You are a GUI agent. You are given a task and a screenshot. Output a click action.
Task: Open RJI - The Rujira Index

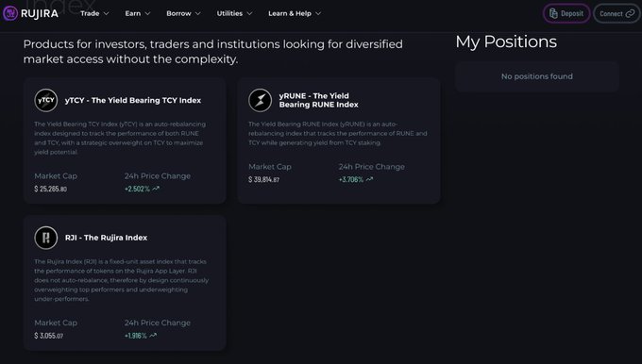(106, 238)
